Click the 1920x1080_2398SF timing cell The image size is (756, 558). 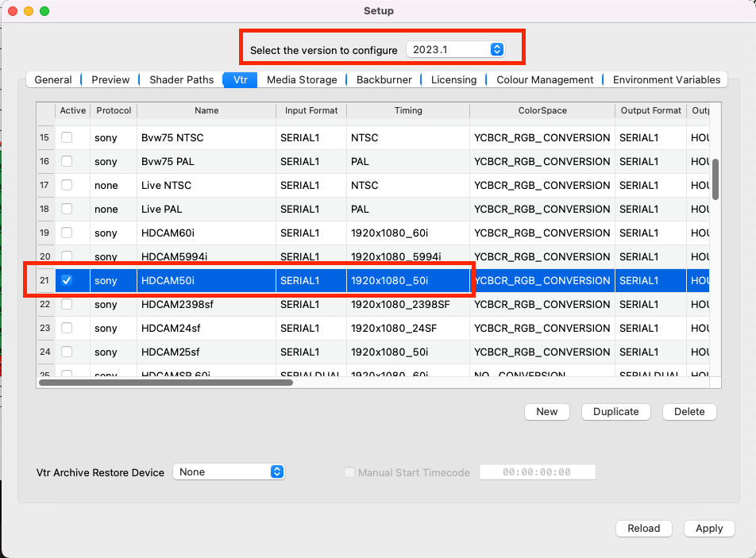(x=408, y=305)
